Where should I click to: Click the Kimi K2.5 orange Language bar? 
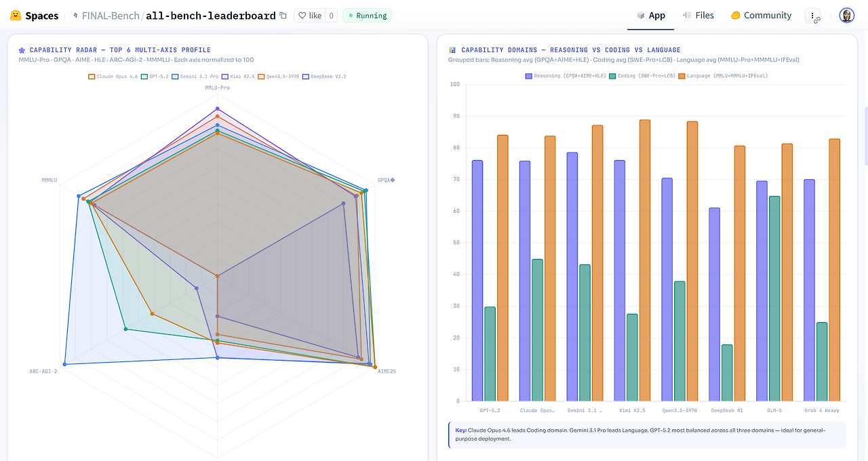644,260
